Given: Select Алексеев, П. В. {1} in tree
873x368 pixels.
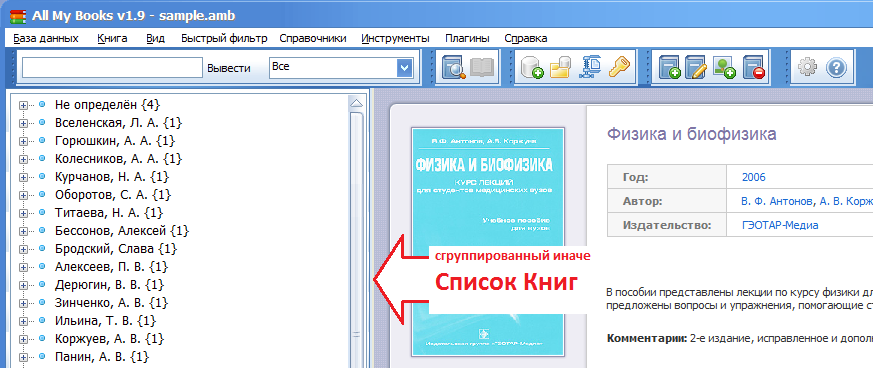Looking at the screenshot, I should (x=111, y=267).
